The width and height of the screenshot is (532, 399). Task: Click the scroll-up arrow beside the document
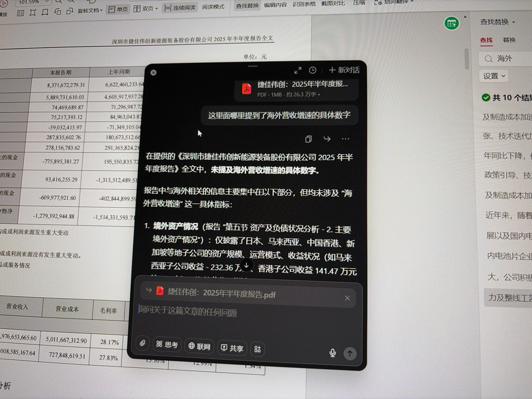(465, 17)
